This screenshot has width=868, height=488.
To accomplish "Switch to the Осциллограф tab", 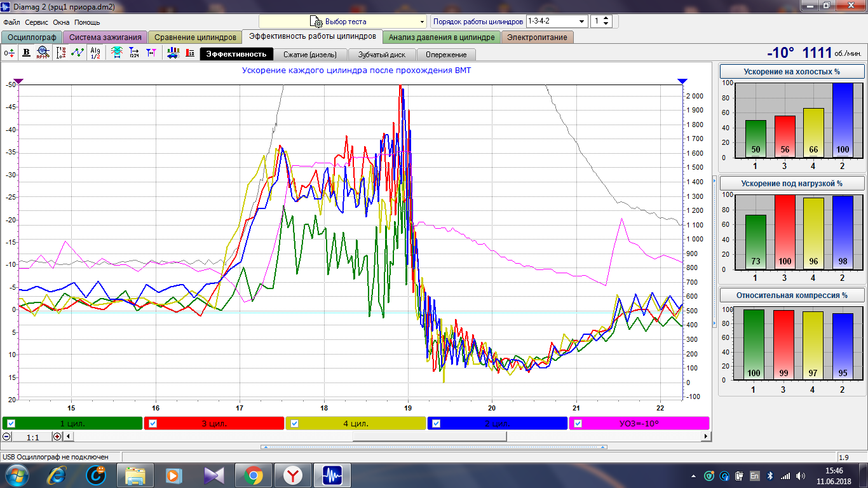I will (x=32, y=37).
